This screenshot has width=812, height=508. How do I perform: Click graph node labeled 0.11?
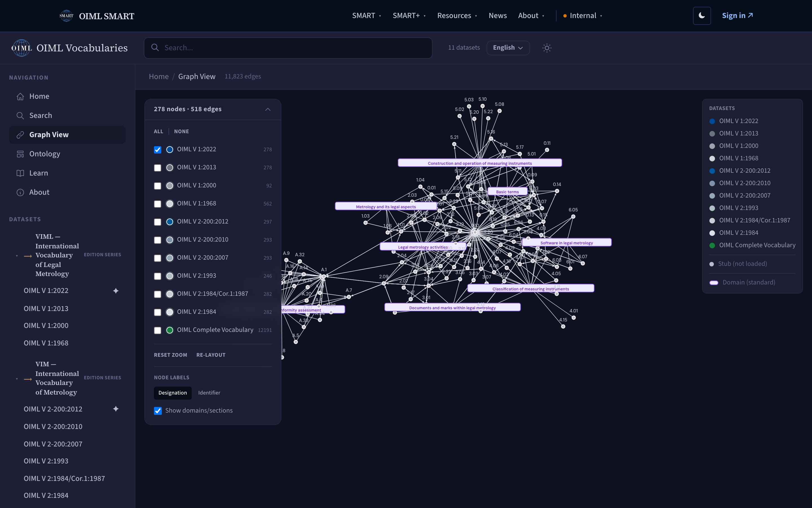click(x=547, y=150)
